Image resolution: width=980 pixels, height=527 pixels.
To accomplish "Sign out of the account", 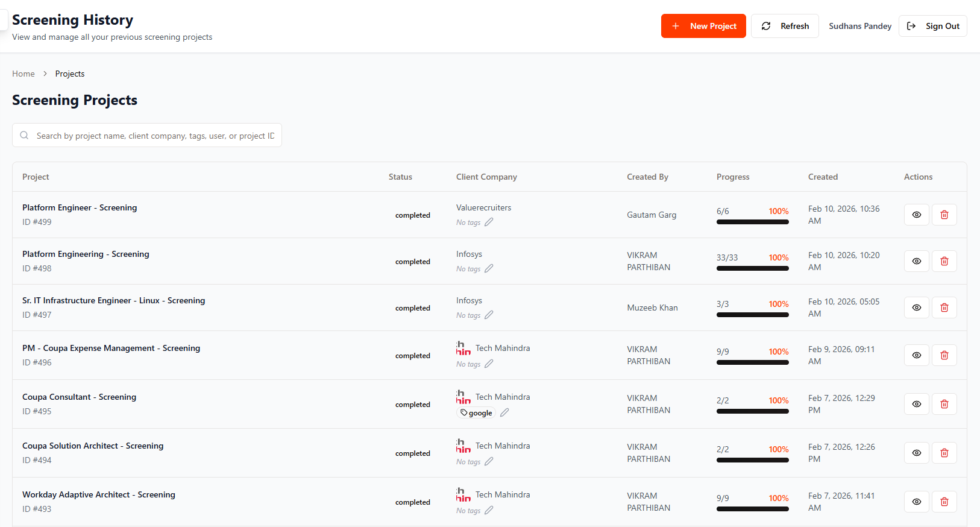I will tap(932, 26).
